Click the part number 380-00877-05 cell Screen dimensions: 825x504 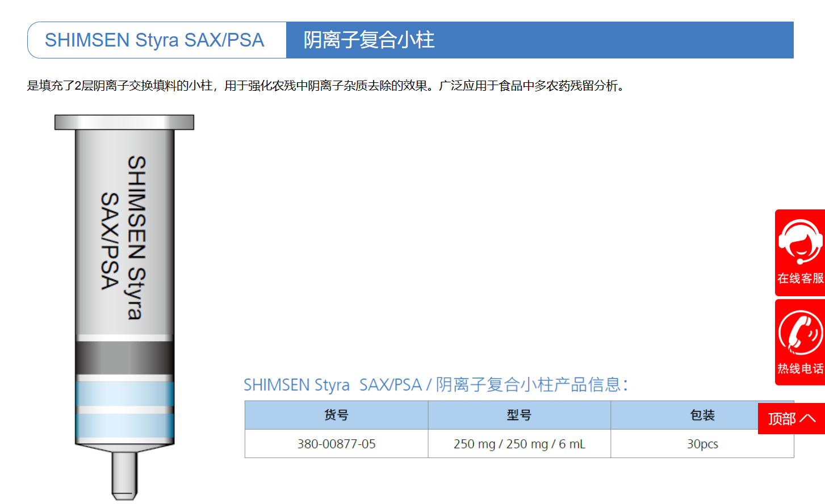coord(336,444)
